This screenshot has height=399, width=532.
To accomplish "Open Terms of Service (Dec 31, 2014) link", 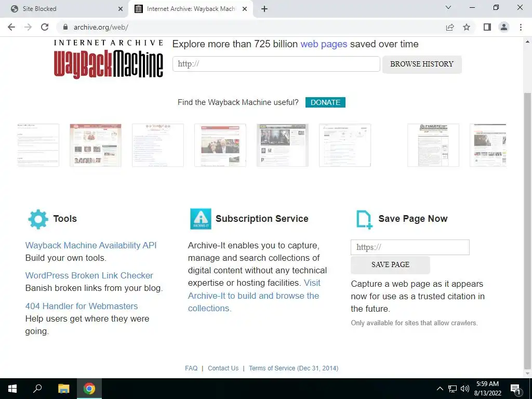I will [294, 368].
